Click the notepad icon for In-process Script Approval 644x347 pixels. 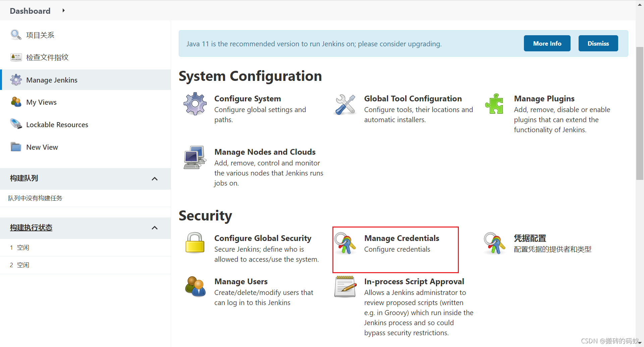tap(345, 286)
